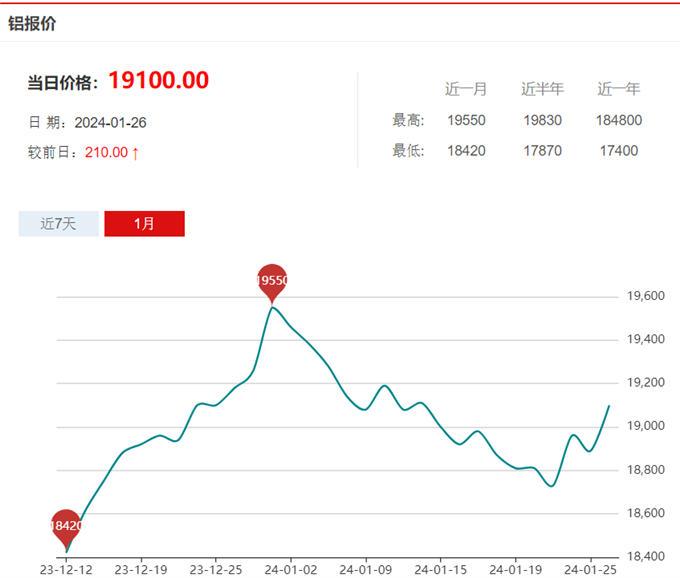Click the date 2024-01-26
Screen dimensions: 680x578
click(111, 123)
